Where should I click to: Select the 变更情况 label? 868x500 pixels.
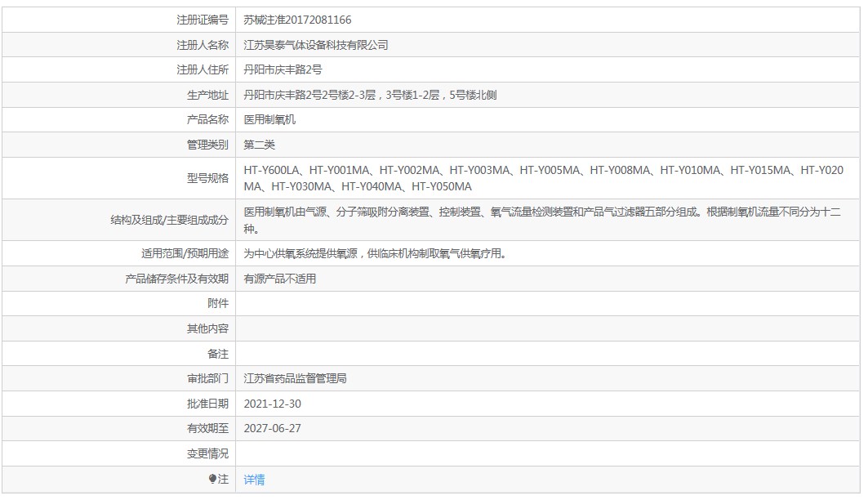[207, 453]
